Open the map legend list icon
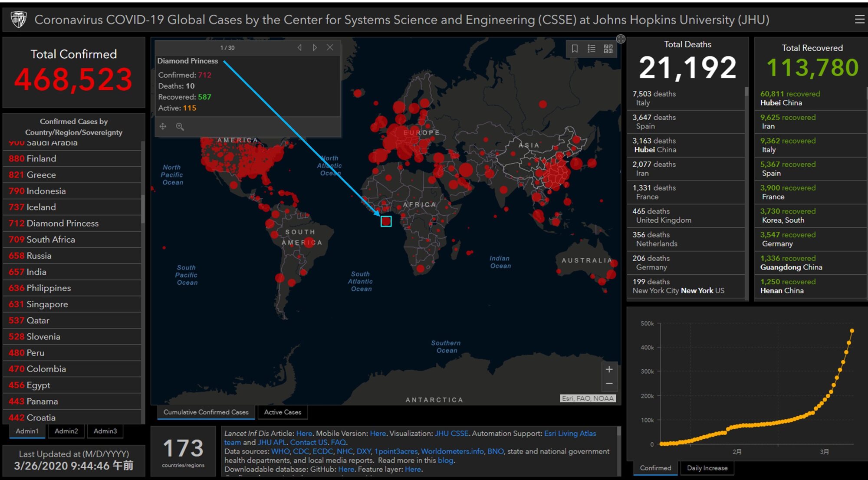Viewport: 868px width, 480px height. [591, 49]
